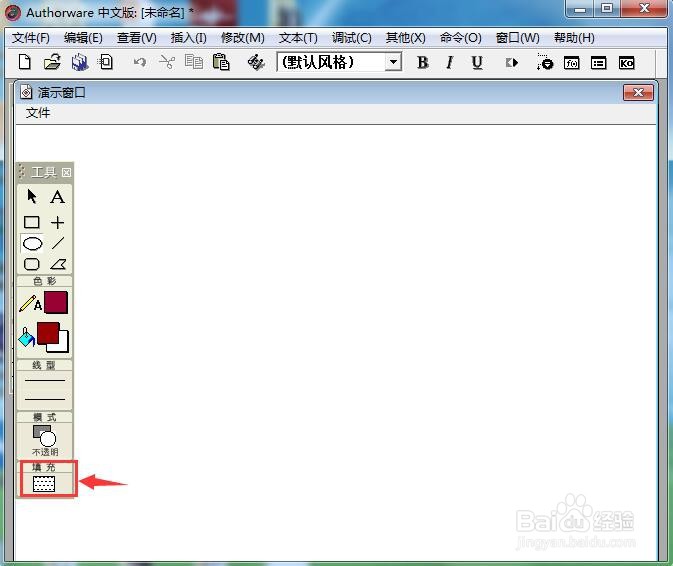Click the Import icon
The height and width of the screenshot is (566, 673).
click(105, 62)
